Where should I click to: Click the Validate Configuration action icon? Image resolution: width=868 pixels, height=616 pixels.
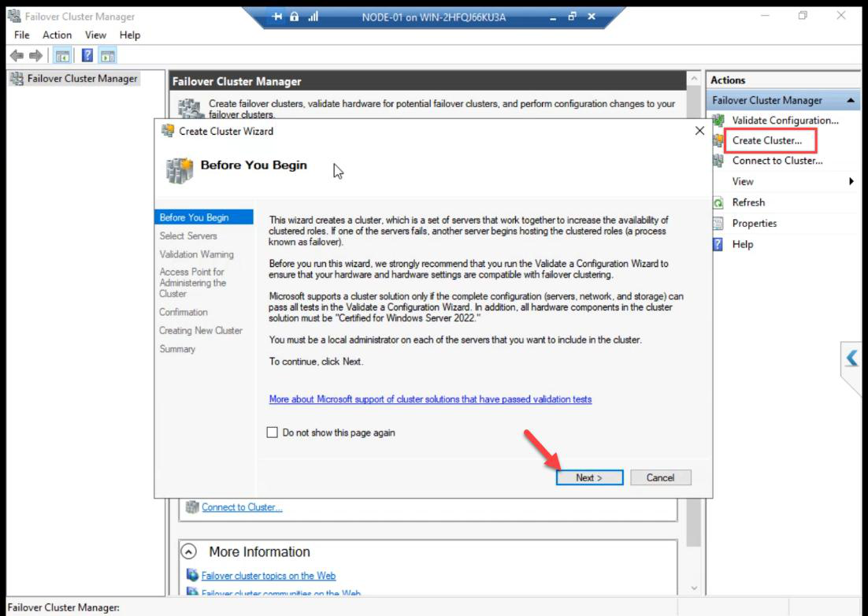tap(718, 120)
